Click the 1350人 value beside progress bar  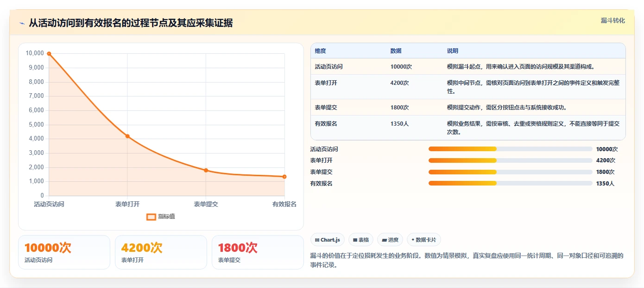[x=605, y=184]
